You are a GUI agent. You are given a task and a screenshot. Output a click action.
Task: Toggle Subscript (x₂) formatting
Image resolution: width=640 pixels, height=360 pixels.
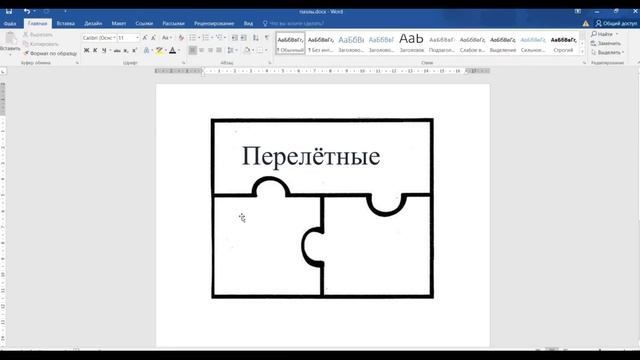[x=126, y=50]
